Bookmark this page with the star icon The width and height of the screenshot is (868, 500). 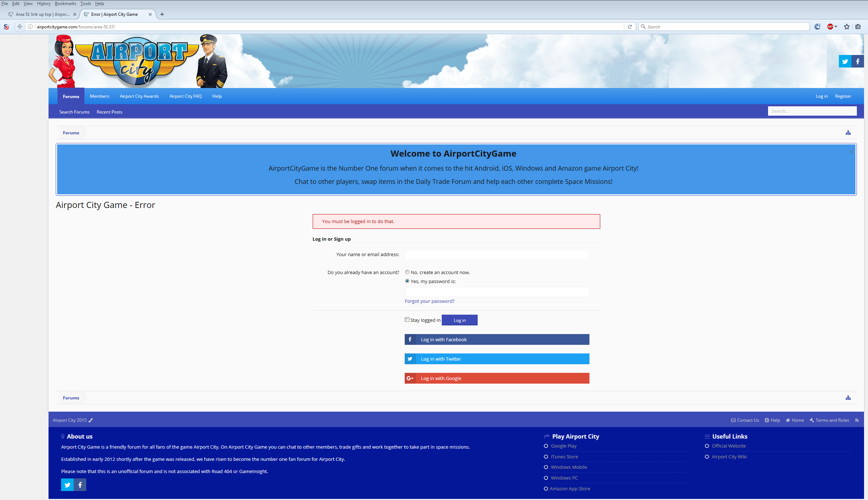[847, 27]
